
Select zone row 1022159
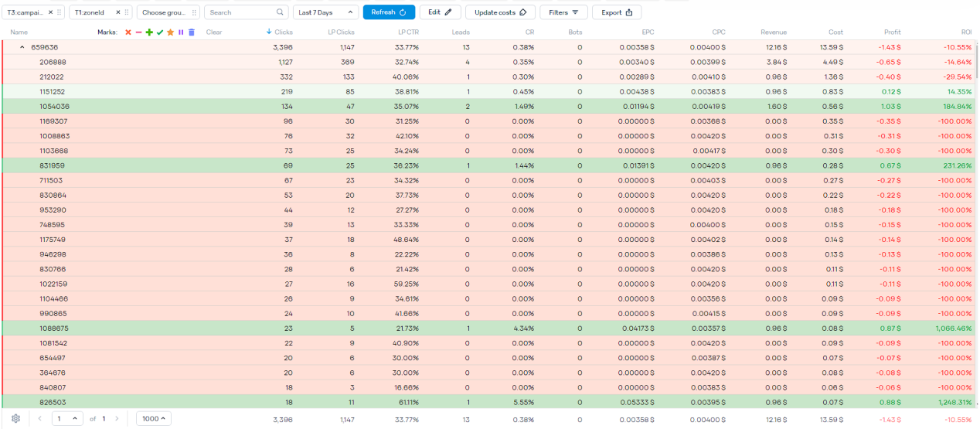(488, 284)
